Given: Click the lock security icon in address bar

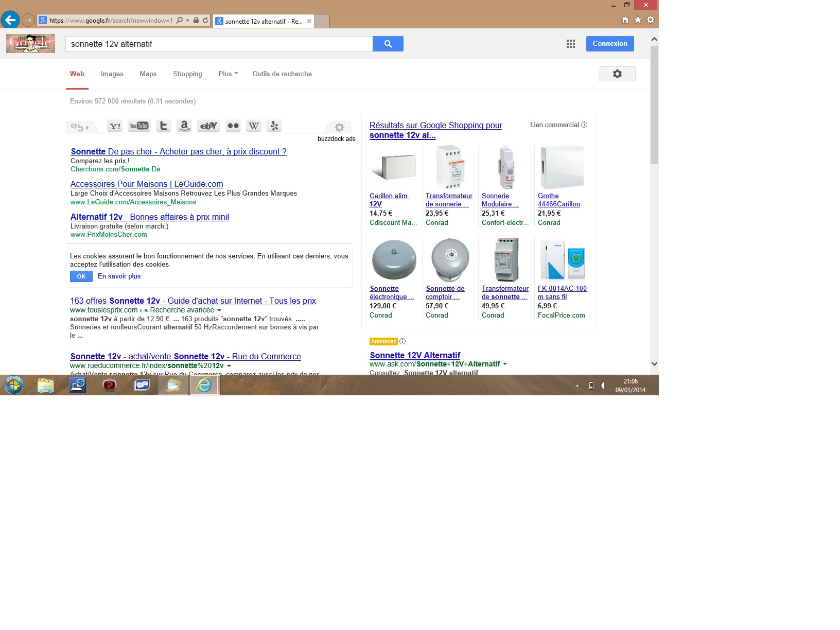Looking at the screenshot, I should 196,21.
